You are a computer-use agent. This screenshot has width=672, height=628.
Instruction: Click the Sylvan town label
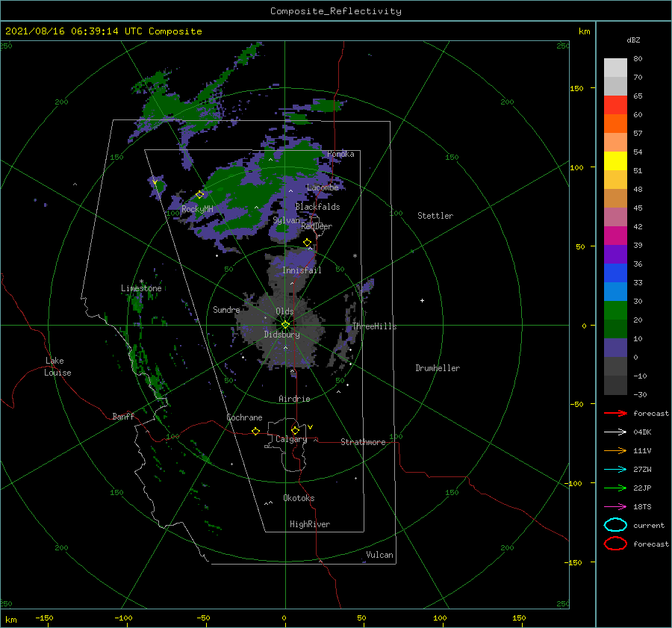(x=286, y=220)
